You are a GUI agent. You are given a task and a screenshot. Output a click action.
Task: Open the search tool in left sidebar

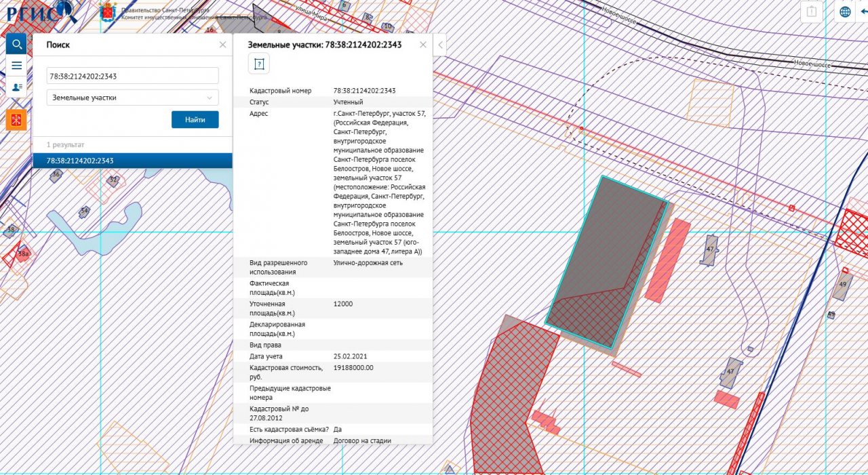click(x=16, y=45)
